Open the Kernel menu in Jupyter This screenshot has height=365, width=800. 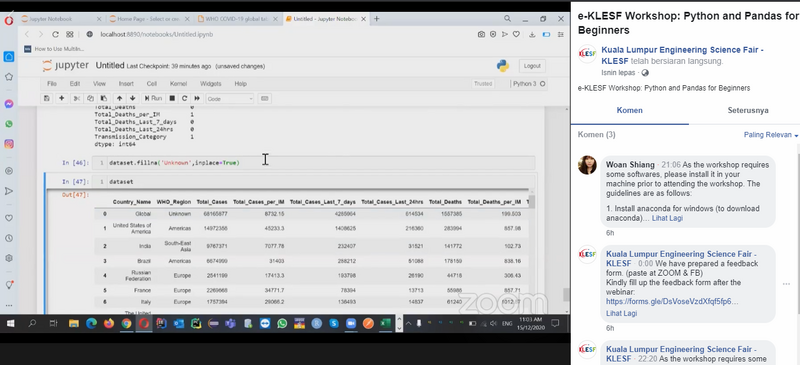coord(178,84)
